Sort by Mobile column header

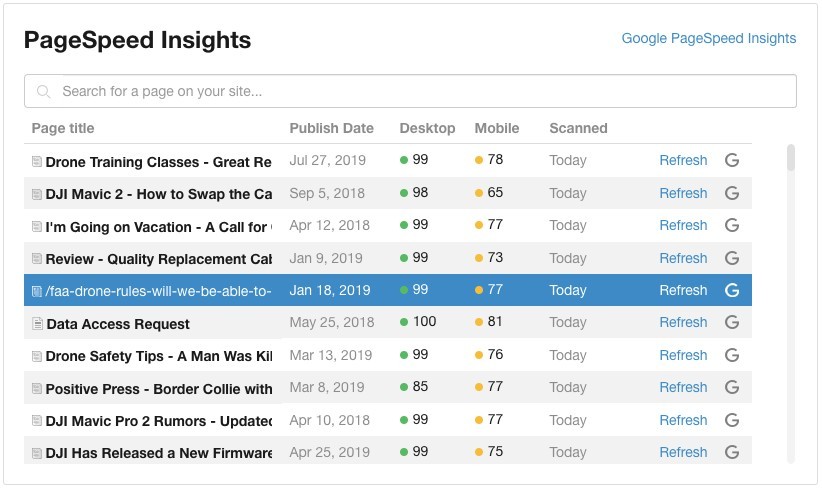(496, 128)
